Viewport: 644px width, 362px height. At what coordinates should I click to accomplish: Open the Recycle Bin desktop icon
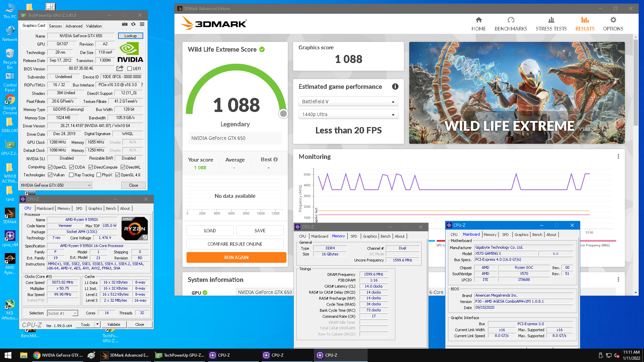10,59
